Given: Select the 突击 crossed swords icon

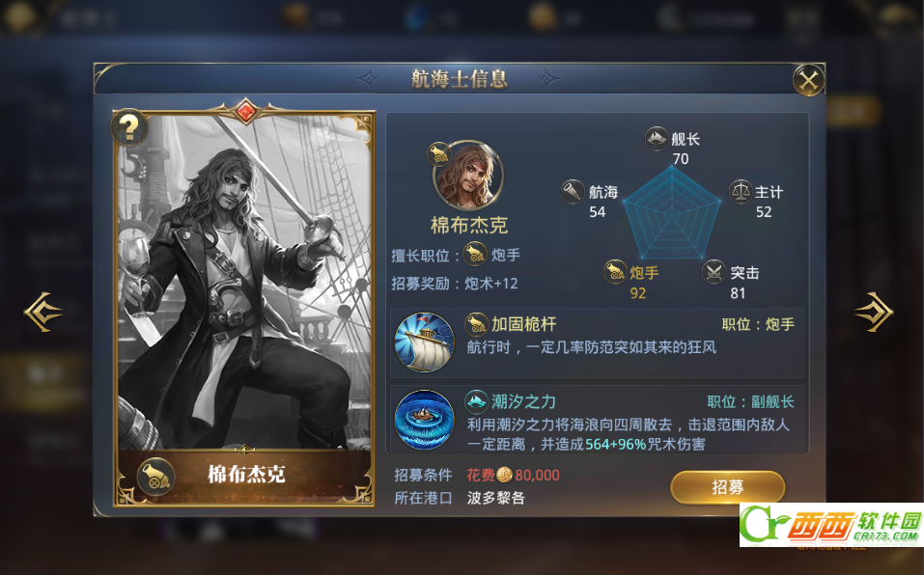Looking at the screenshot, I should (714, 272).
